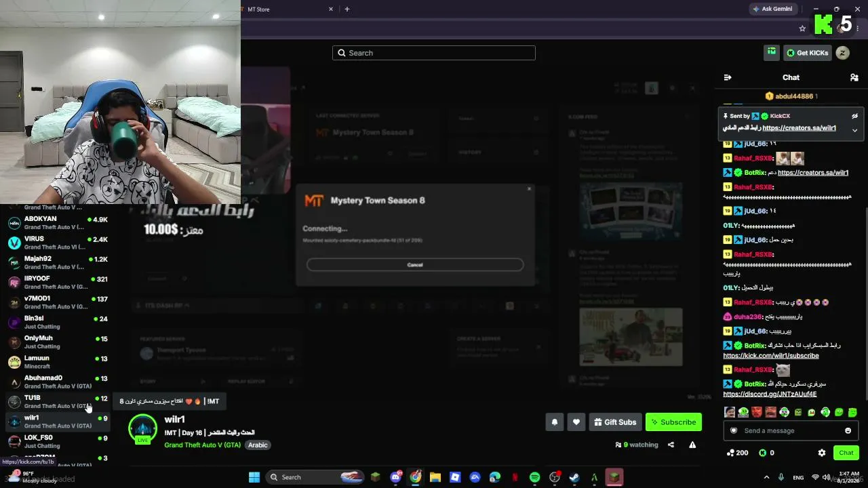Click the Get KICKs button

pos(808,53)
